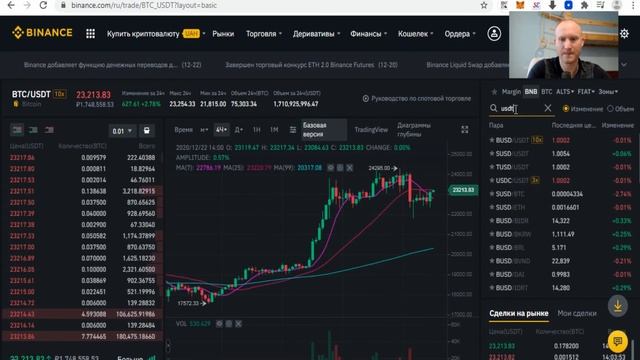Screen dimensions: 640x360
Task: Select the third order book layout icon
Action: click(49, 130)
